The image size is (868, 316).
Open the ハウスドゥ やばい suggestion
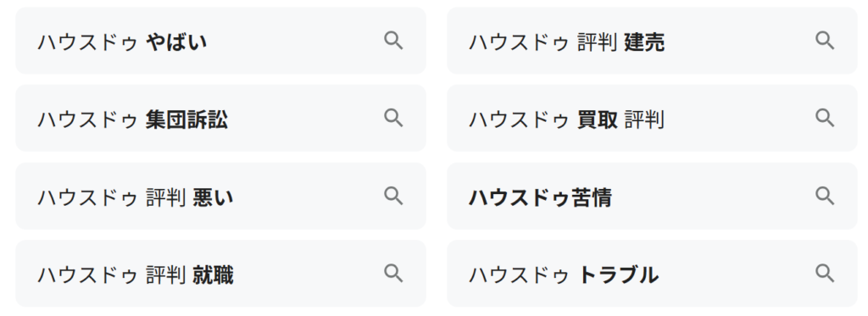221,41
